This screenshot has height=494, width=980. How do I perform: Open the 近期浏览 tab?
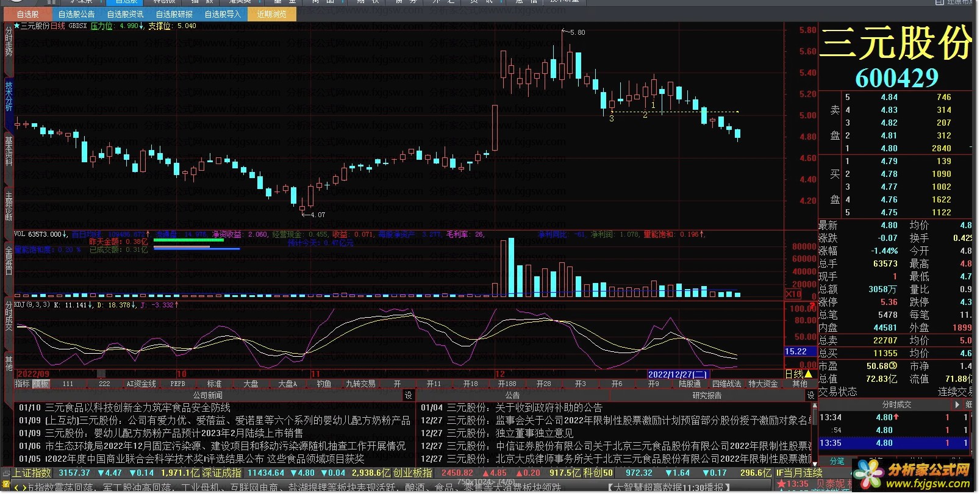(271, 14)
